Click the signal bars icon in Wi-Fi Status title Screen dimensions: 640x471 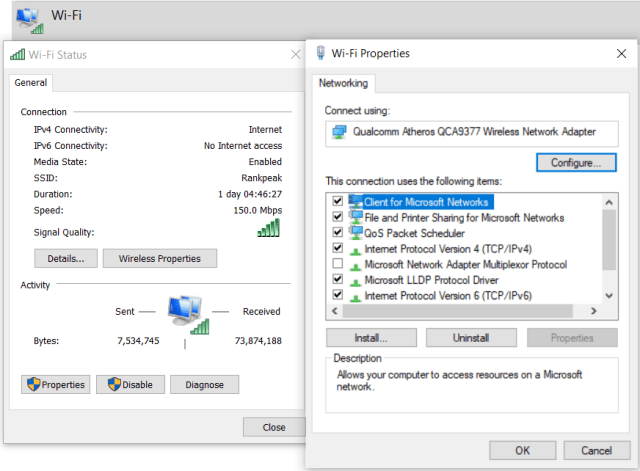17,54
